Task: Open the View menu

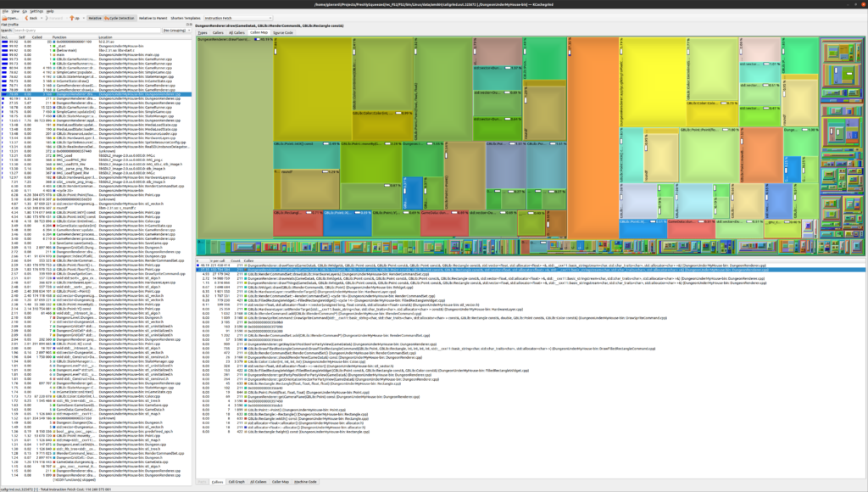Action: (x=14, y=11)
